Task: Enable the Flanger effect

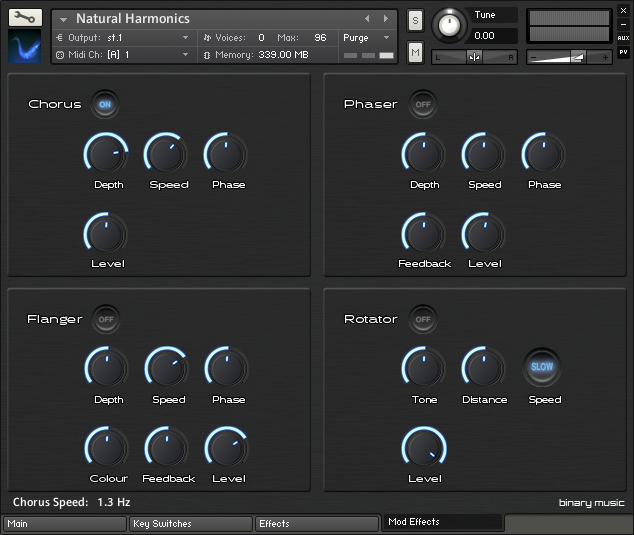Action: pos(105,319)
